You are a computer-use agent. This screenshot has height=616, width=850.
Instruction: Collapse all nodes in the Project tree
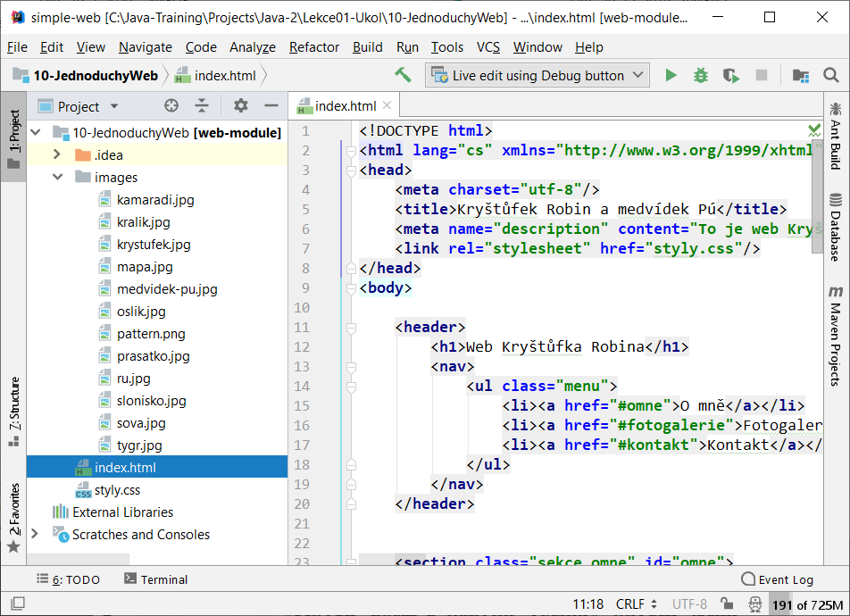pos(202,105)
